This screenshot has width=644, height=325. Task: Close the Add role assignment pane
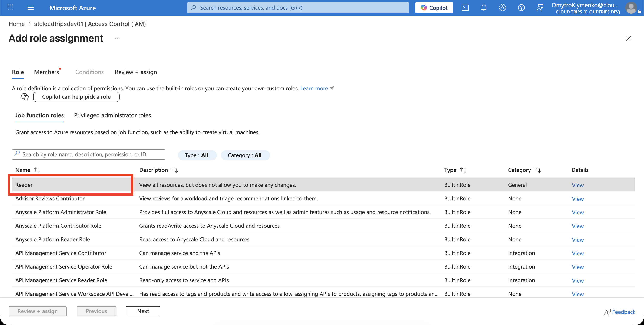tap(628, 38)
